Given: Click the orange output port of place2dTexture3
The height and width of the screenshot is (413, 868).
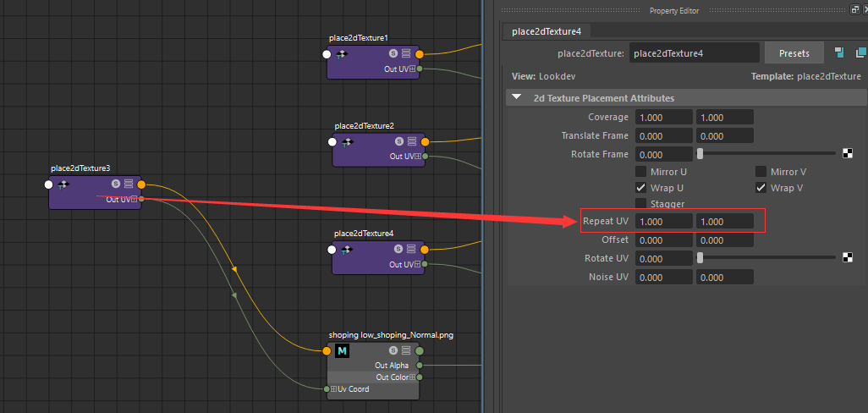Looking at the screenshot, I should 141,184.
